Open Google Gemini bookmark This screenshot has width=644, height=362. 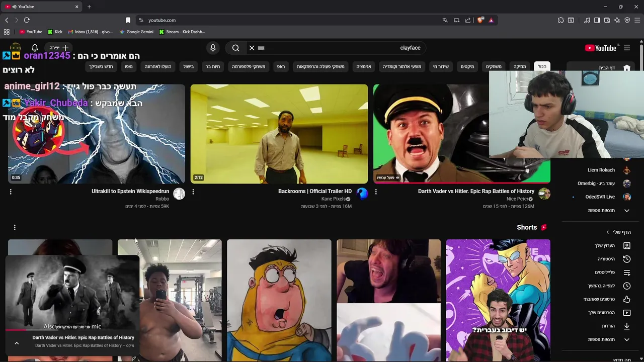136,32
